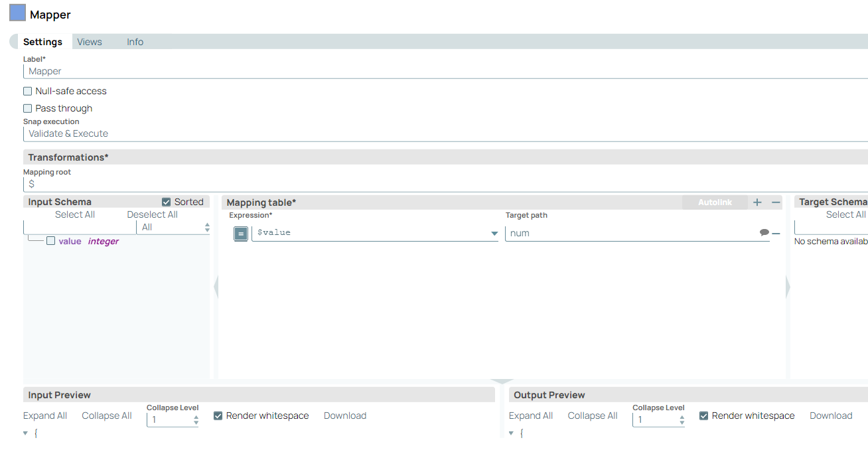Screen dimensions: 868x456
Task: Collapse the Input Preview JSON root triangle
Action: (x=25, y=433)
